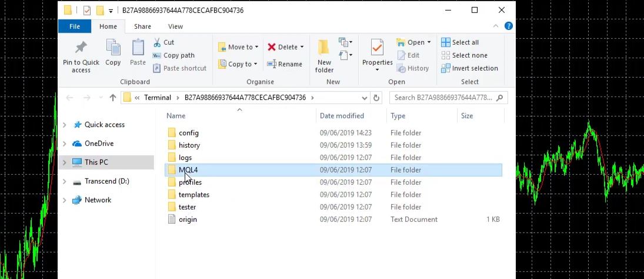Switch to the View ribbon tab
644x279 pixels.
pyautogui.click(x=175, y=26)
